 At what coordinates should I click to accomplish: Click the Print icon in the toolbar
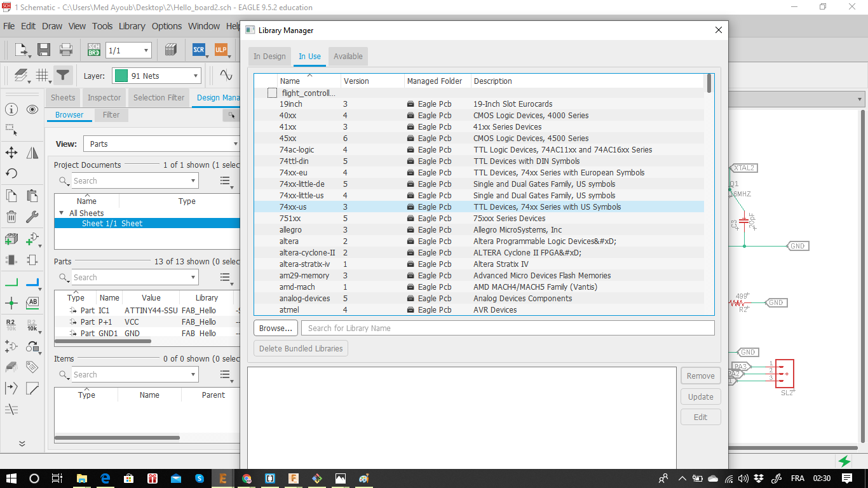coord(66,50)
